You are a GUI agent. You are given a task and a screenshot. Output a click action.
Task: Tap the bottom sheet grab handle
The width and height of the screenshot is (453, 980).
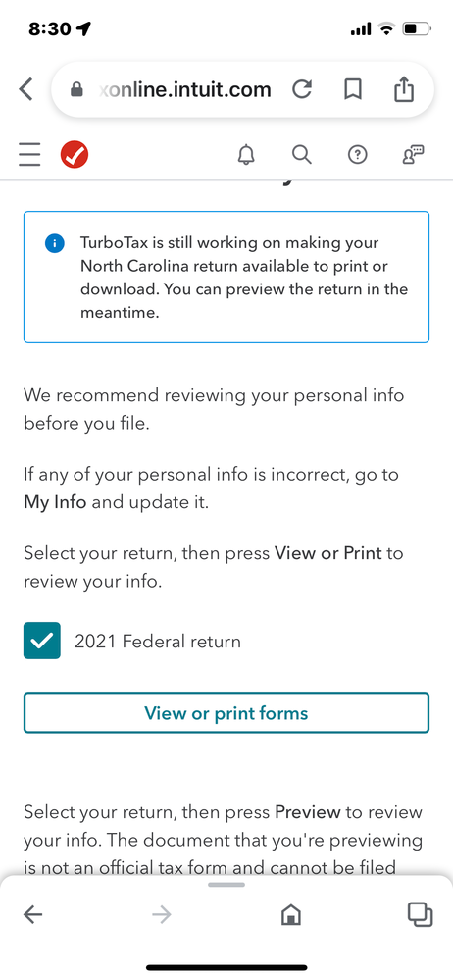(x=226, y=885)
